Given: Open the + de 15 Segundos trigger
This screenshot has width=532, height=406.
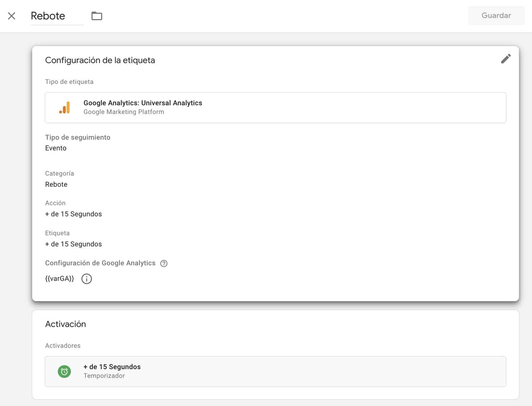Looking at the screenshot, I should (x=275, y=371).
